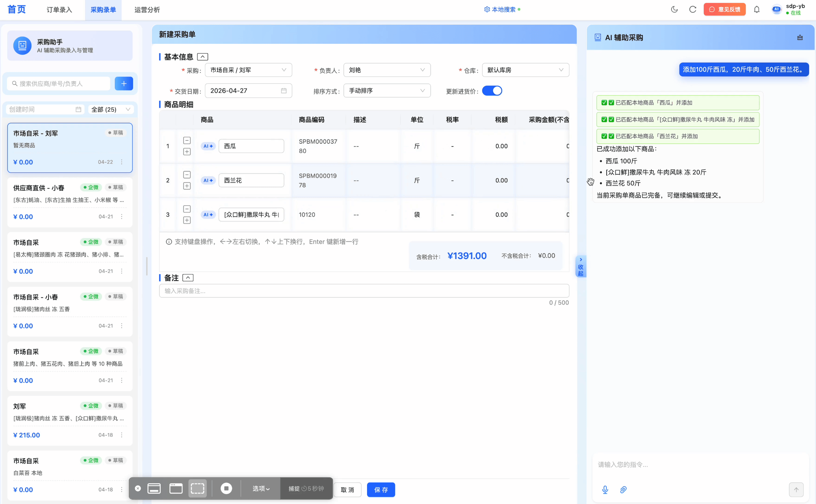The width and height of the screenshot is (816, 504).
Task: Click the 输入采购备注 text area
Action: click(364, 291)
